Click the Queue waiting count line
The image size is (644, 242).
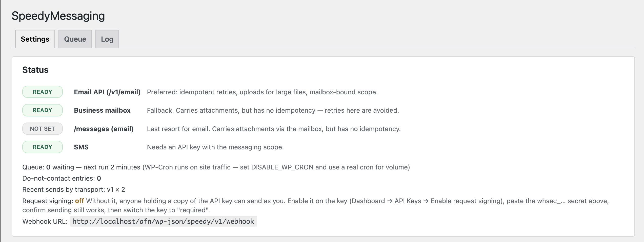tap(216, 167)
